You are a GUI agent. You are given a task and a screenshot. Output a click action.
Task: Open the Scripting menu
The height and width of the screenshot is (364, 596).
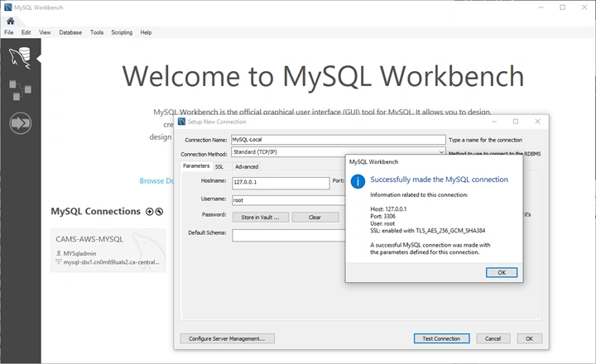[x=122, y=32]
